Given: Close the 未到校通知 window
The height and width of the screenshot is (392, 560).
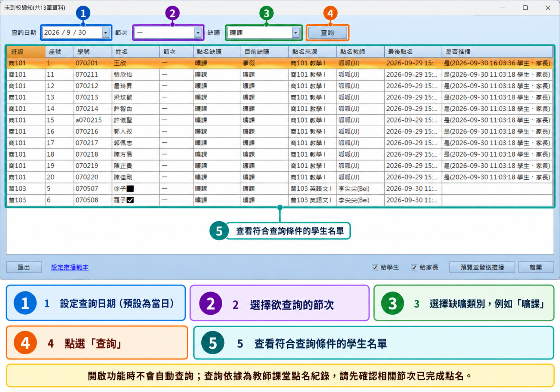Looking at the screenshot, I should pyautogui.click(x=548, y=7).
